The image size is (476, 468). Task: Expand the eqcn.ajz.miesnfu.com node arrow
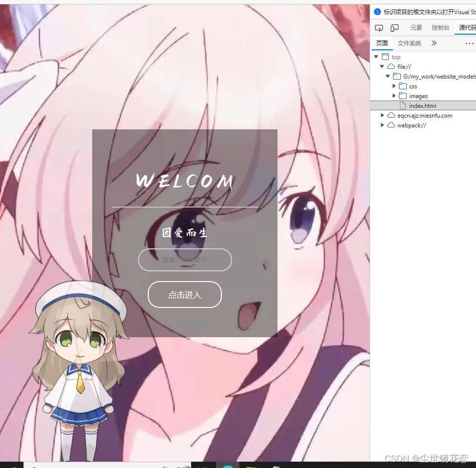[x=382, y=115]
